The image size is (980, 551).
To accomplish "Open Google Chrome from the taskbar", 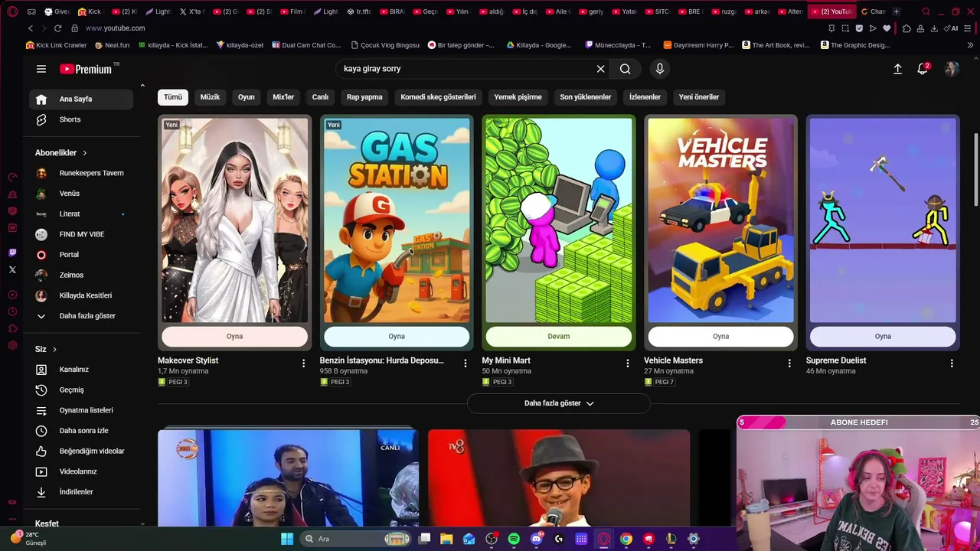I will pyautogui.click(x=626, y=539).
